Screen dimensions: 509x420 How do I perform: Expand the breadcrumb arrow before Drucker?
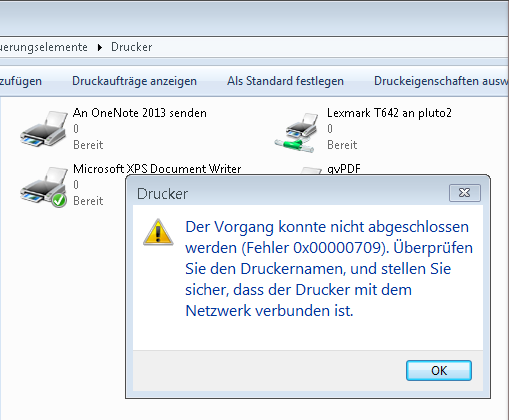pyautogui.click(x=100, y=47)
